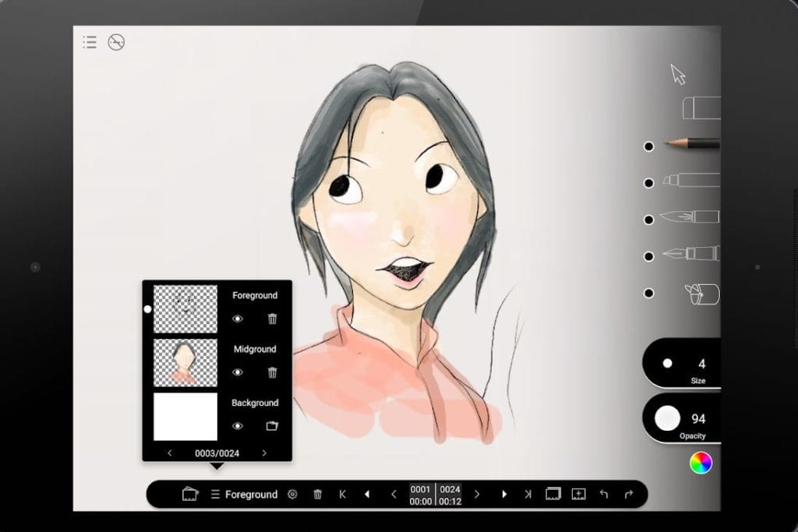
Task: Hide the Foreground layer with its eye icon
Action: point(238,319)
